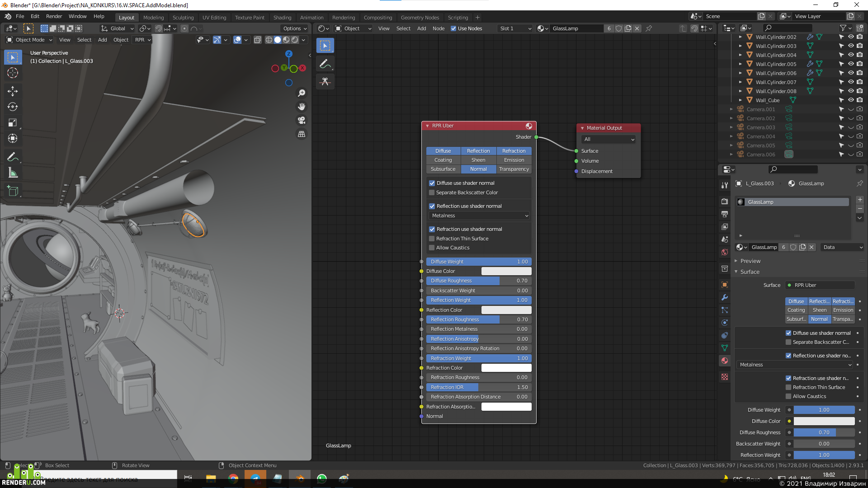Click the Coating button in RPR Uber node
This screenshot has height=488, width=868.
443,160
